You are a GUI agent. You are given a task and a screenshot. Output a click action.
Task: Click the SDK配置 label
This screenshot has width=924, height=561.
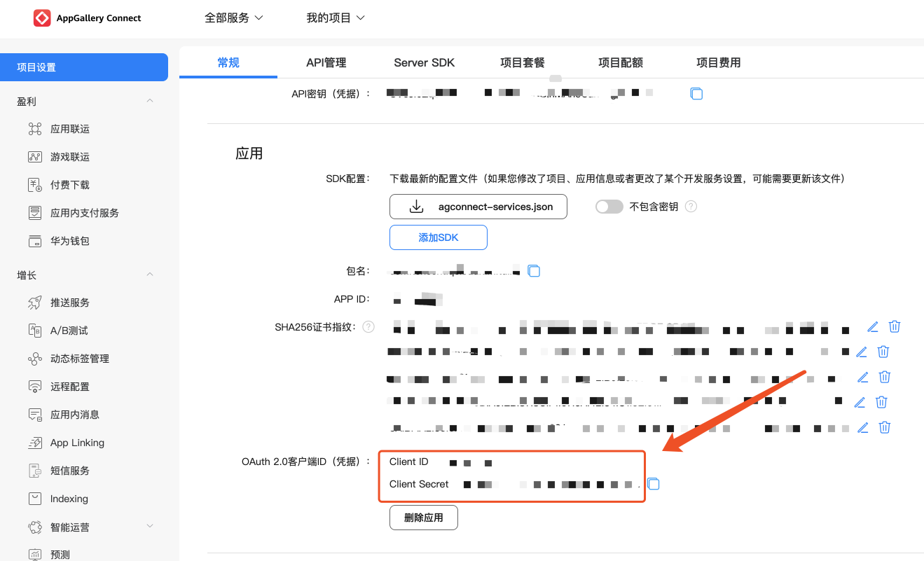pos(347,179)
